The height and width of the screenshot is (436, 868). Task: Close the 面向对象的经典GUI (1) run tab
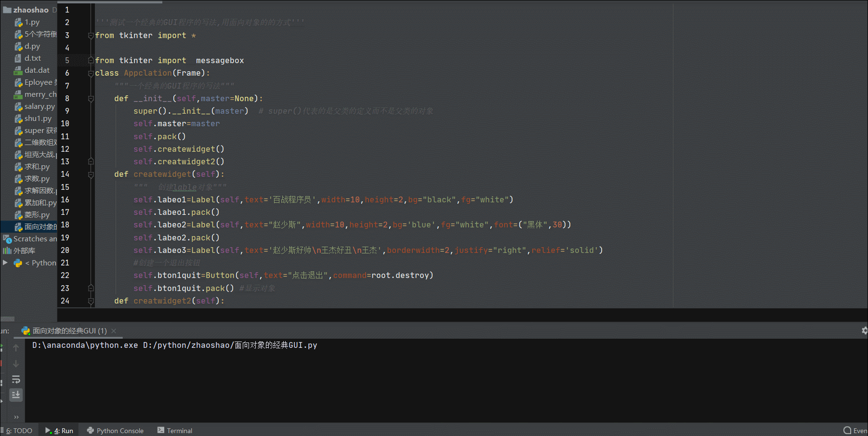pyautogui.click(x=114, y=331)
